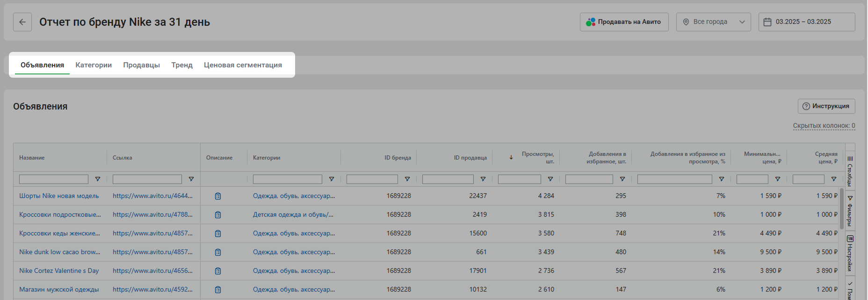Screen dimensions: 868x300
Task: Click favorites count 748 cell
Action: coord(621,234)
